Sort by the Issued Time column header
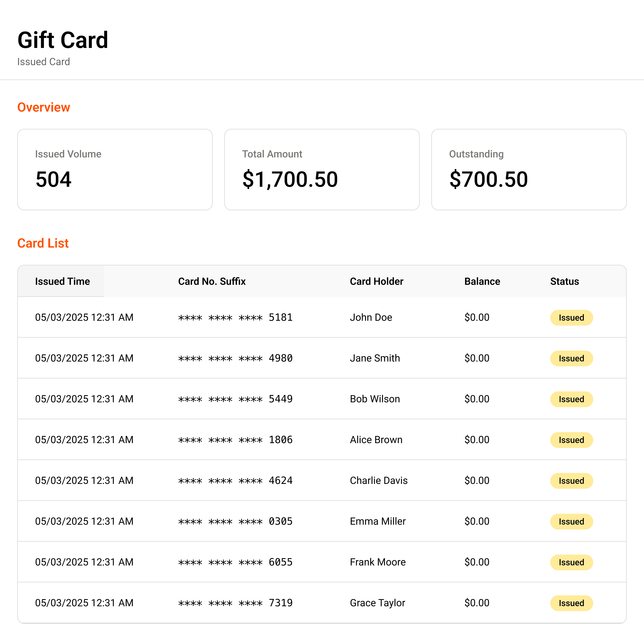644x644 pixels. click(62, 281)
